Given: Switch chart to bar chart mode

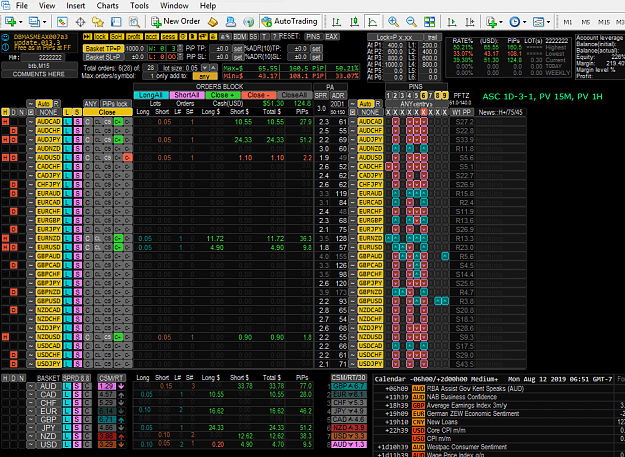Looking at the screenshot, I should coord(336,22).
